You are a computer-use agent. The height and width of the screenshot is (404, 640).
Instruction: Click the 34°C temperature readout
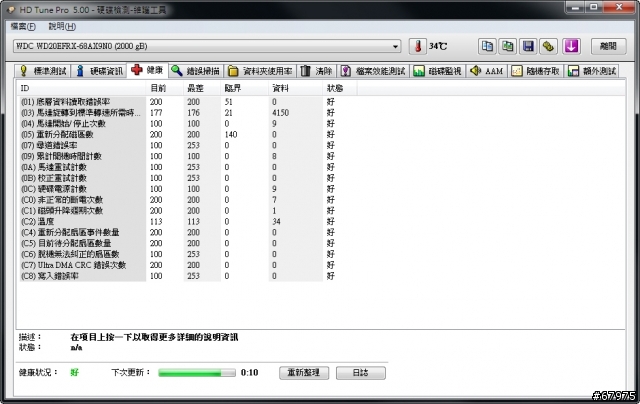coord(438,46)
